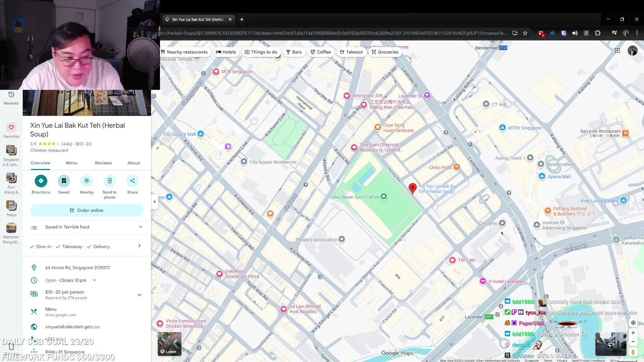Zoom out on the map
644x362 pixels.
(633, 342)
